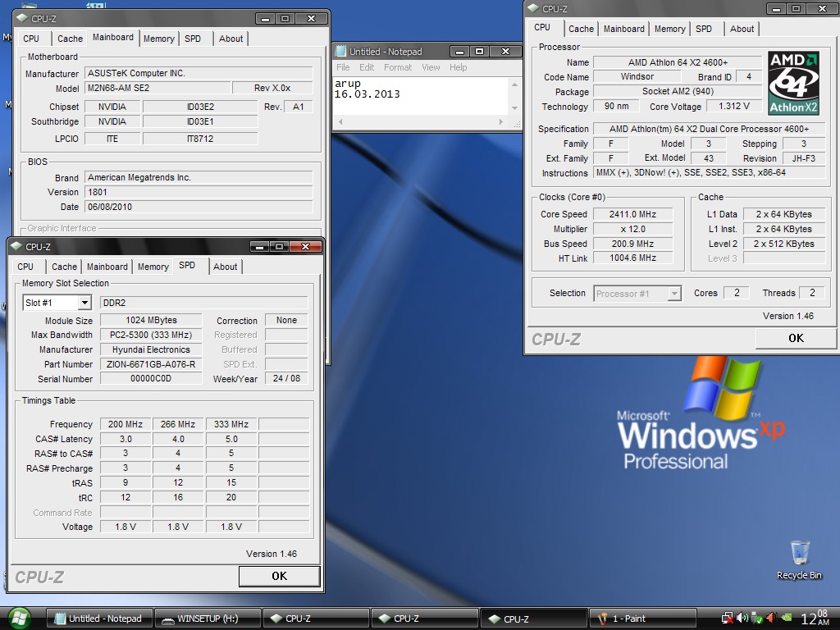Click processor name 'AMD Athlon 64 X2 4600+'

(x=678, y=62)
